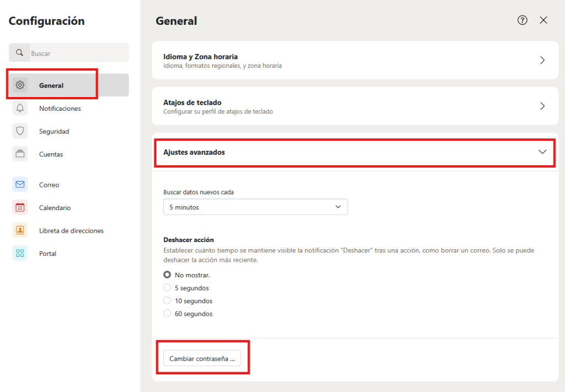
Task: Click the Notificaciones bell icon
Action: 20,109
